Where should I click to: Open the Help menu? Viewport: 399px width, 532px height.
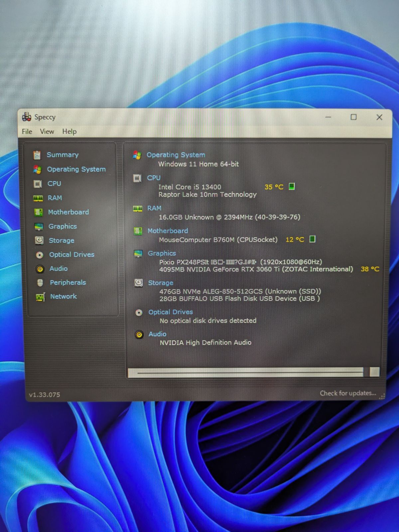click(69, 131)
